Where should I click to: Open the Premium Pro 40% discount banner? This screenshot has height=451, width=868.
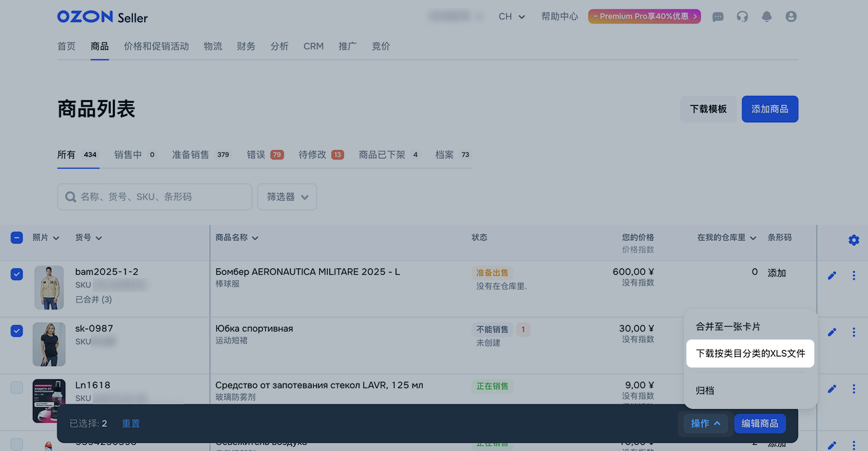click(x=644, y=17)
